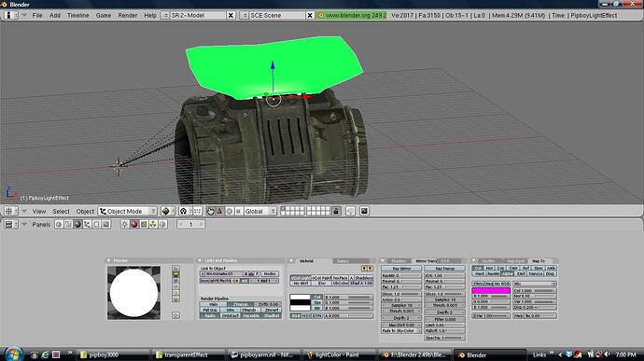Select sphere preview type icon in Preview panel
The width and height of the screenshot is (644, 361).
(x=175, y=274)
